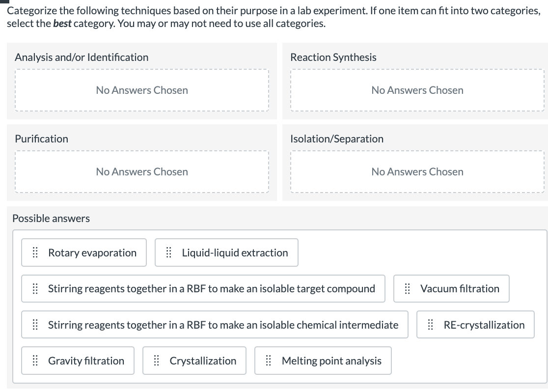548x392 pixels.
Task: Click the Reaction Synthesis drop zone
Action: pos(417,90)
